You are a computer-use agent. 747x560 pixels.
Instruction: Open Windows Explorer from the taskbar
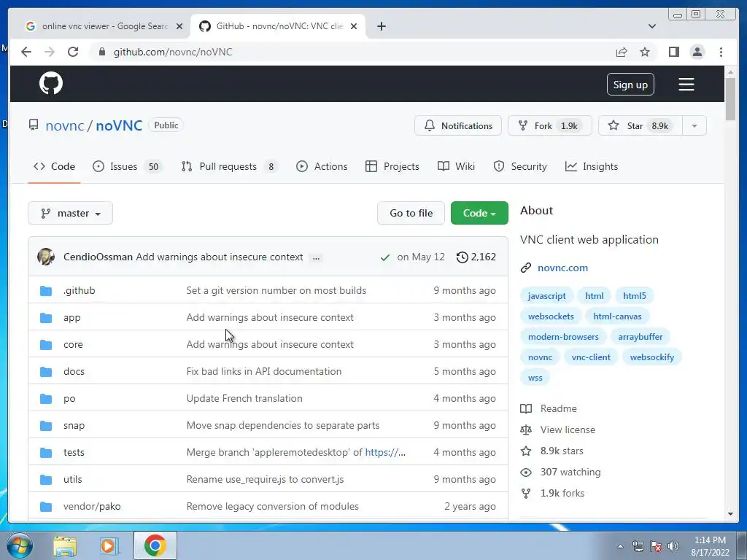[x=65, y=546]
